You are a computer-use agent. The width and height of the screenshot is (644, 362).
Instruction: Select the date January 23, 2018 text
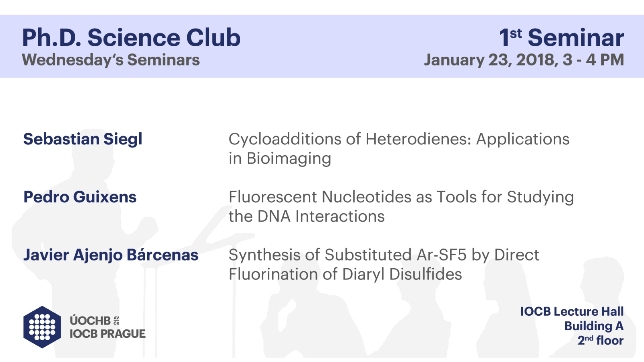(491, 60)
